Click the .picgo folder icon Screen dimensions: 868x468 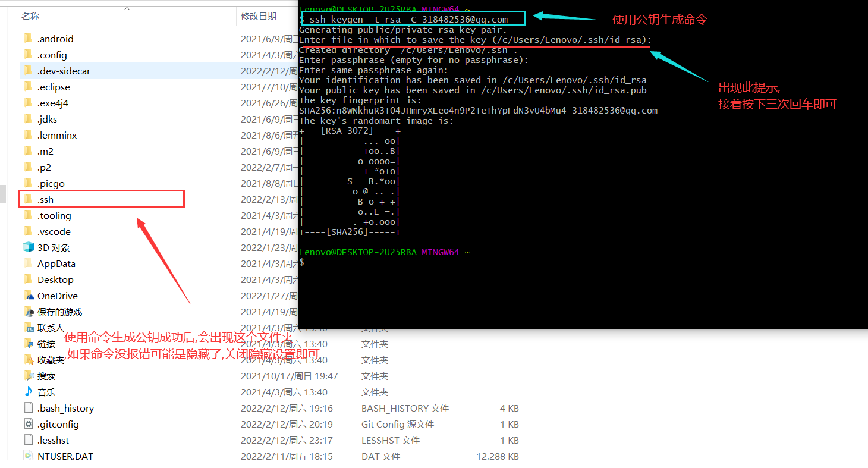(28, 183)
